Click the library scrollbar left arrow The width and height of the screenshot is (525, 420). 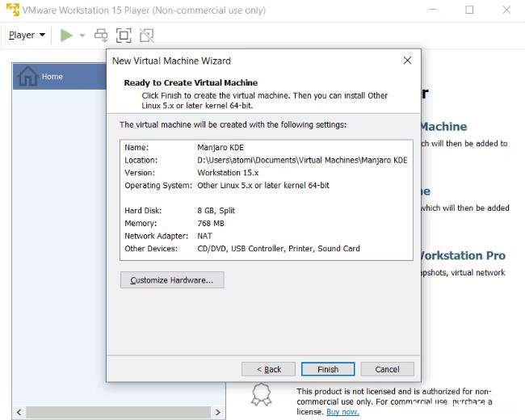point(19,412)
